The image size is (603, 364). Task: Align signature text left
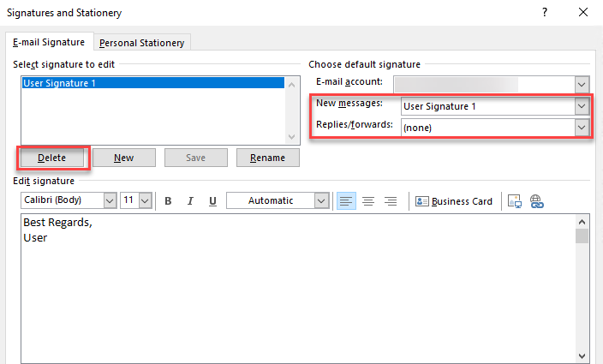(x=346, y=200)
